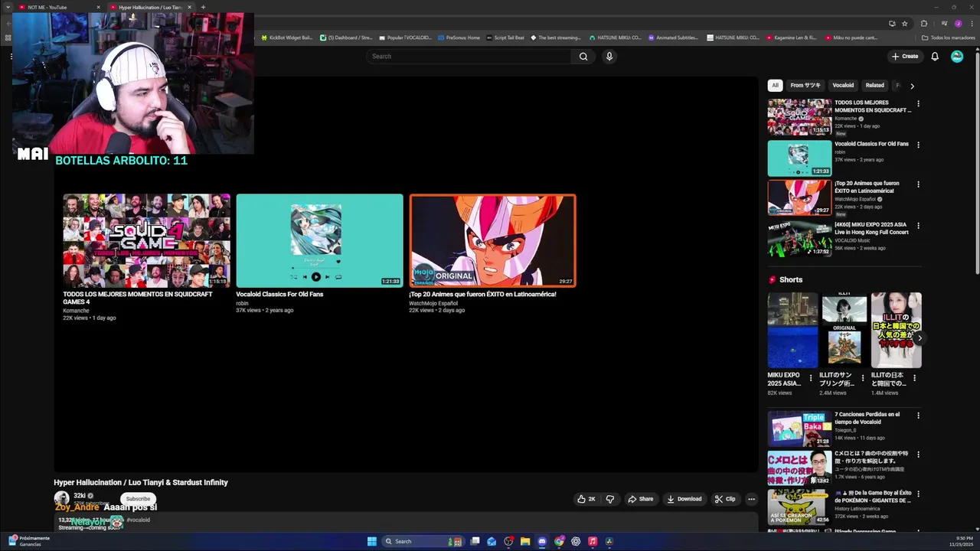The image size is (980, 551).
Task: Click the taskbar clock showing 9:50 PM
Action: pyautogui.click(x=962, y=541)
